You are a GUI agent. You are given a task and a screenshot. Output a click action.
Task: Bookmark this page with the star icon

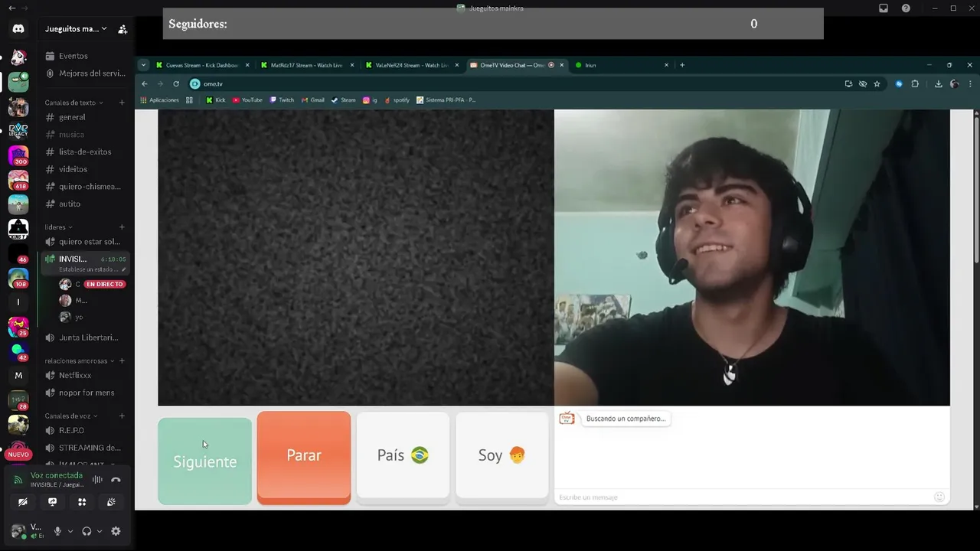coord(877,83)
